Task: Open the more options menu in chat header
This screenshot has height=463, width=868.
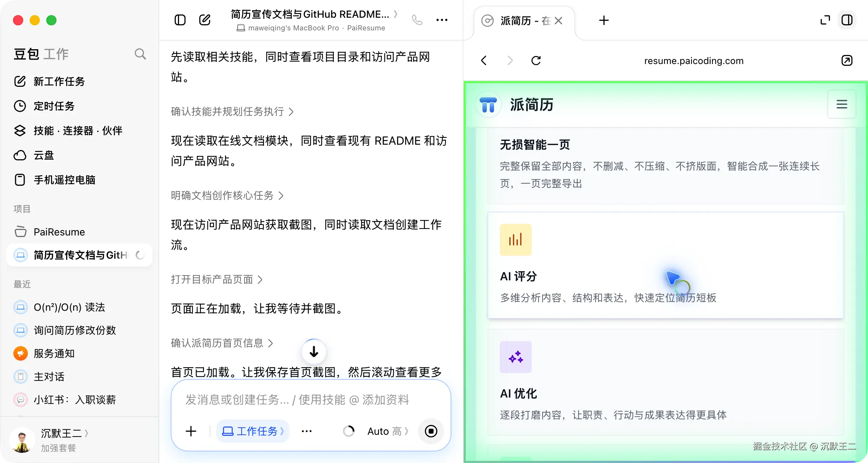Action: tap(442, 20)
